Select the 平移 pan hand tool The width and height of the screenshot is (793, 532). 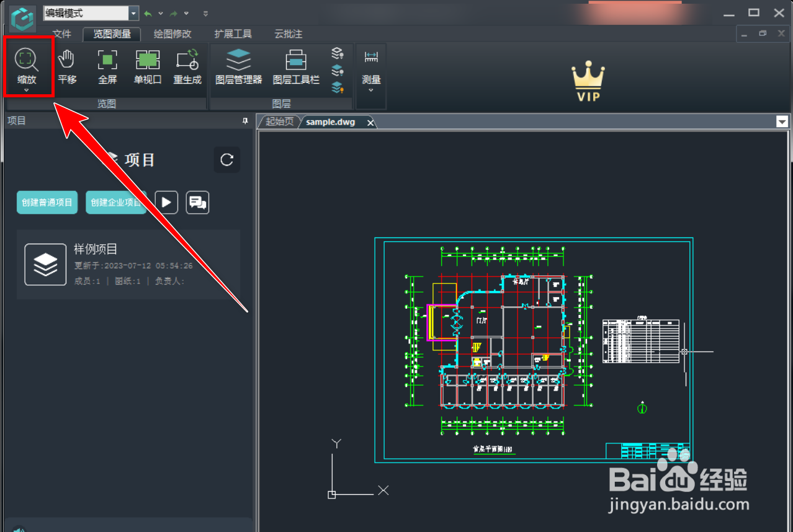coord(67,67)
